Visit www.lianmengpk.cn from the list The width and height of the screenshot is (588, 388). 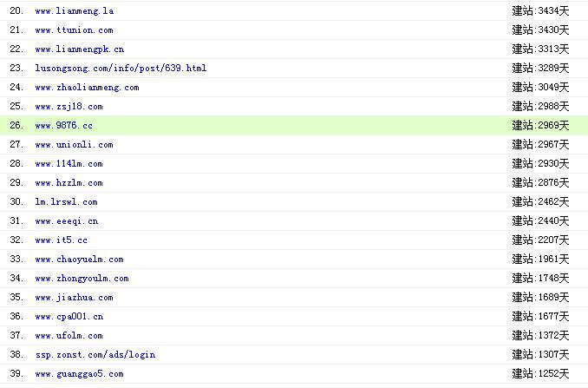click(x=79, y=49)
